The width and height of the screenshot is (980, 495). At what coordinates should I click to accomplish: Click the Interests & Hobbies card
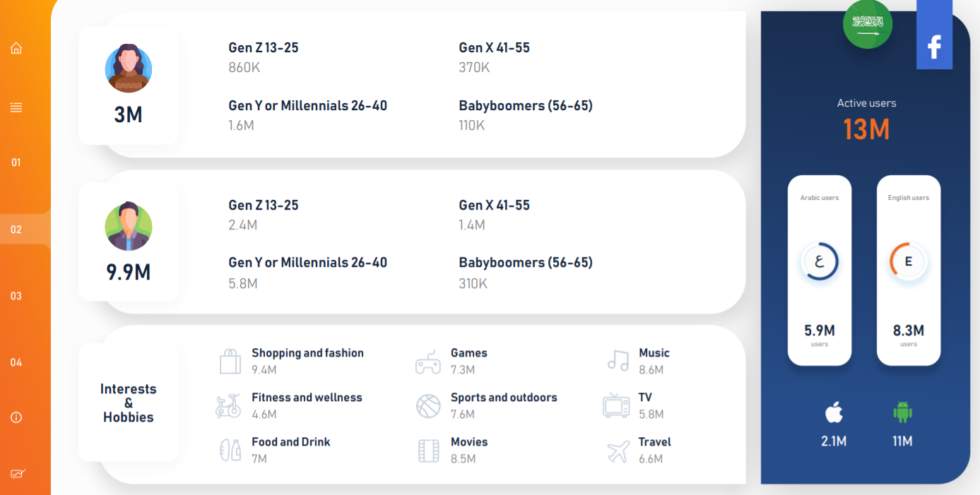[x=129, y=402]
